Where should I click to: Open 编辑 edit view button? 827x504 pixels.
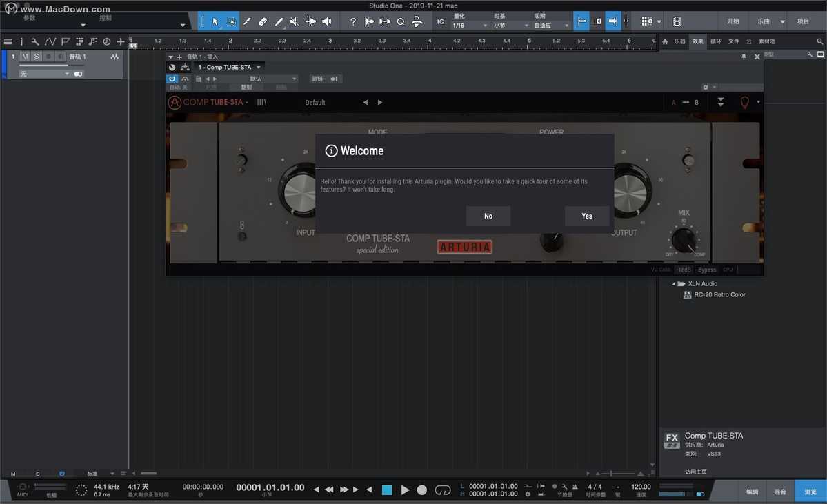click(752, 492)
